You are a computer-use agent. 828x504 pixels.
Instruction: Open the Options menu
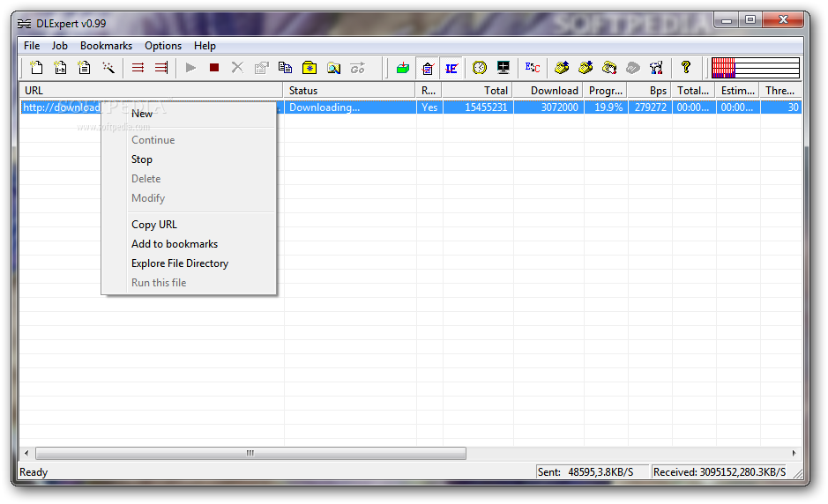coord(163,46)
